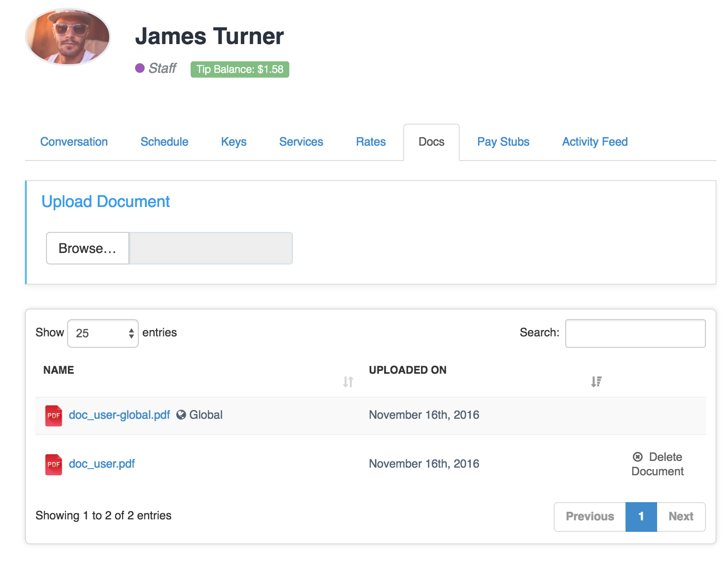
Task: Delete the doc_user.pdf document
Action: pos(658,464)
